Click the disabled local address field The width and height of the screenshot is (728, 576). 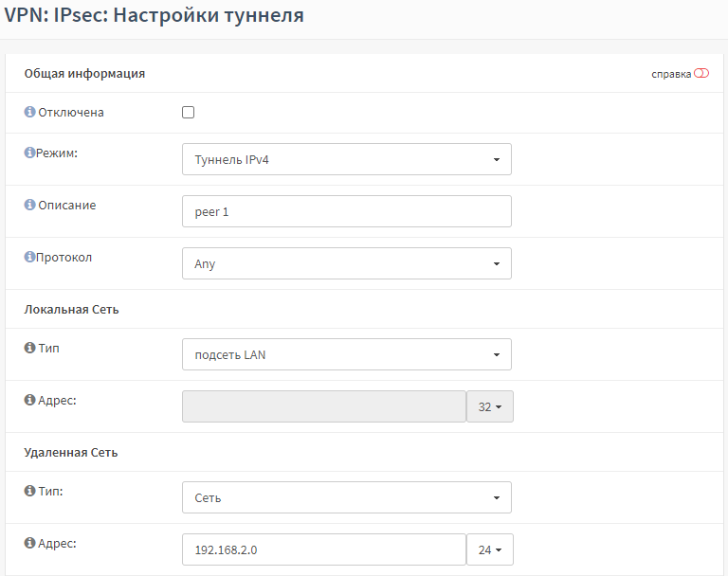click(x=324, y=406)
